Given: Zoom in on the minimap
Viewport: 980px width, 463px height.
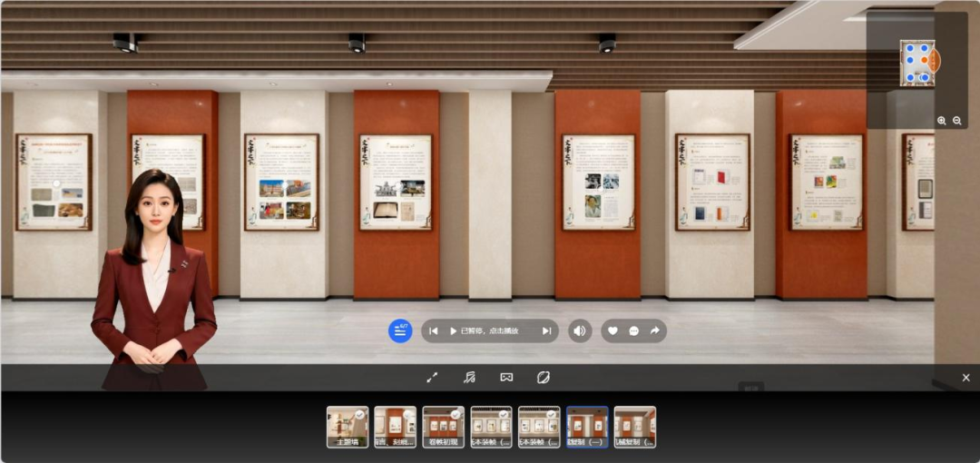Looking at the screenshot, I should tap(941, 121).
